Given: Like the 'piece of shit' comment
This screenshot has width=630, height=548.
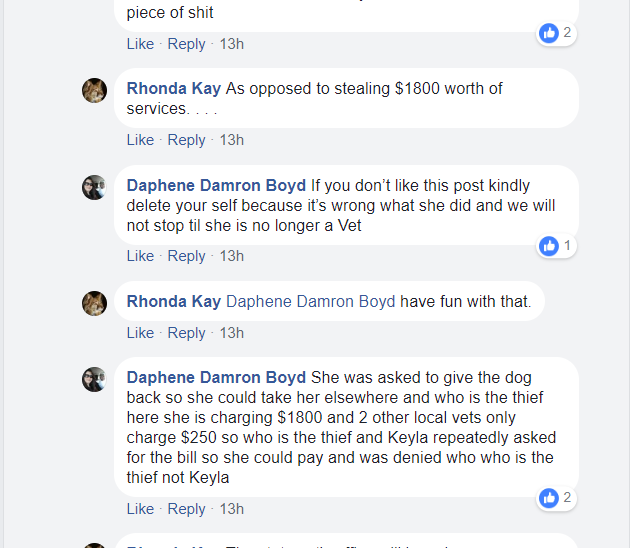Looking at the screenshot, I should [140, 44].
